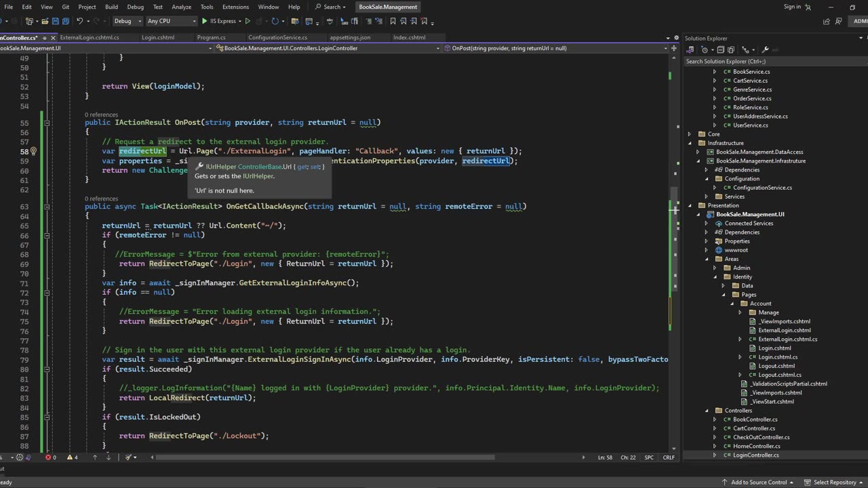Expand the Admin area folder
Image resolution: width=868 pixels, height=488 pixels.
coord(714,268)
